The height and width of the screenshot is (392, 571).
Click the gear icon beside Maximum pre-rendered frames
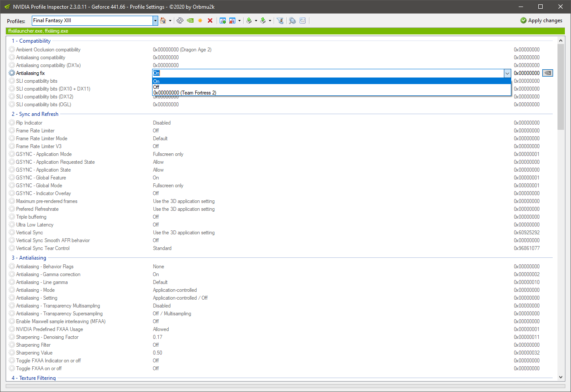point(12,201)
